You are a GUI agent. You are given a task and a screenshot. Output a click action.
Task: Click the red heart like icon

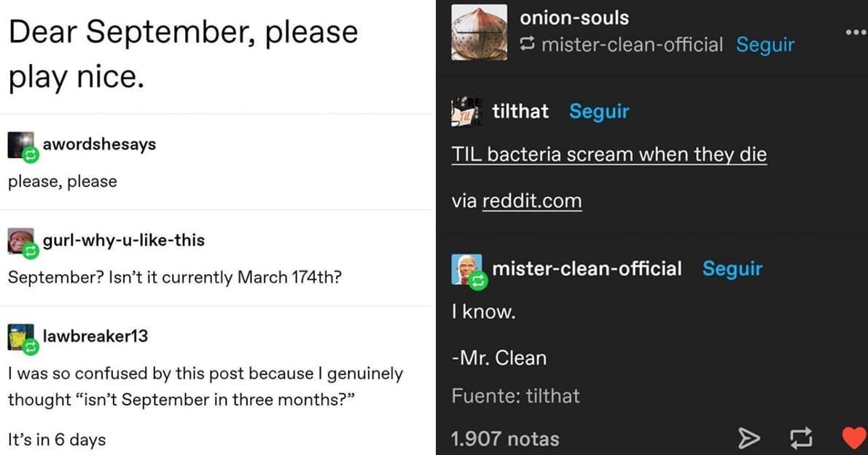click(853, 437)
